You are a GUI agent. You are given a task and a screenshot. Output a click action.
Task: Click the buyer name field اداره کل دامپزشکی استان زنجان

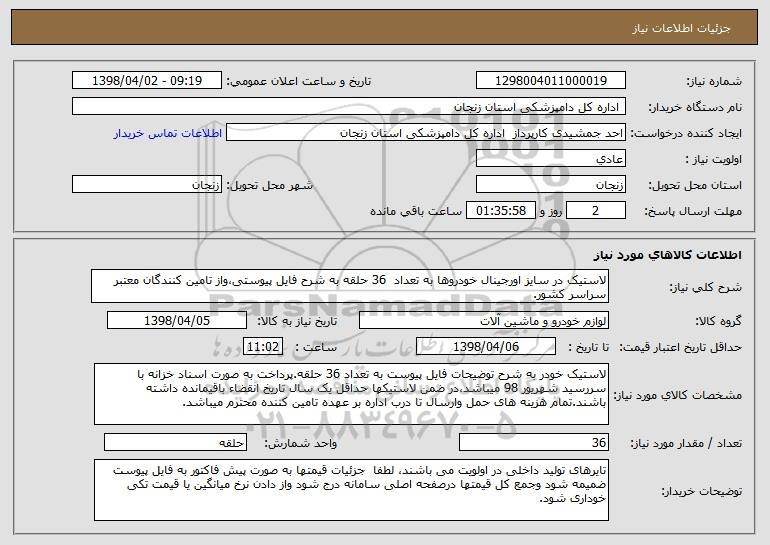tap(349, 106)
